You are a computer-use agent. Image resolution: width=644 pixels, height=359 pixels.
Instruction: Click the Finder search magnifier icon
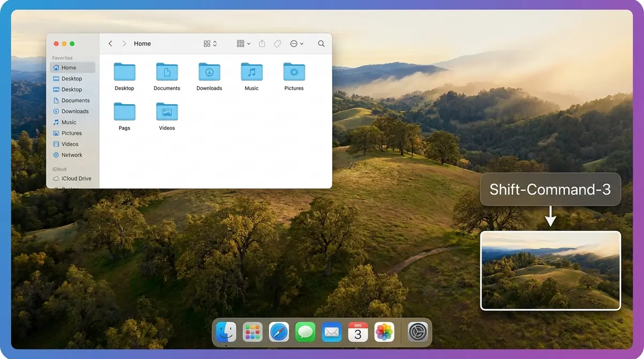321,44
